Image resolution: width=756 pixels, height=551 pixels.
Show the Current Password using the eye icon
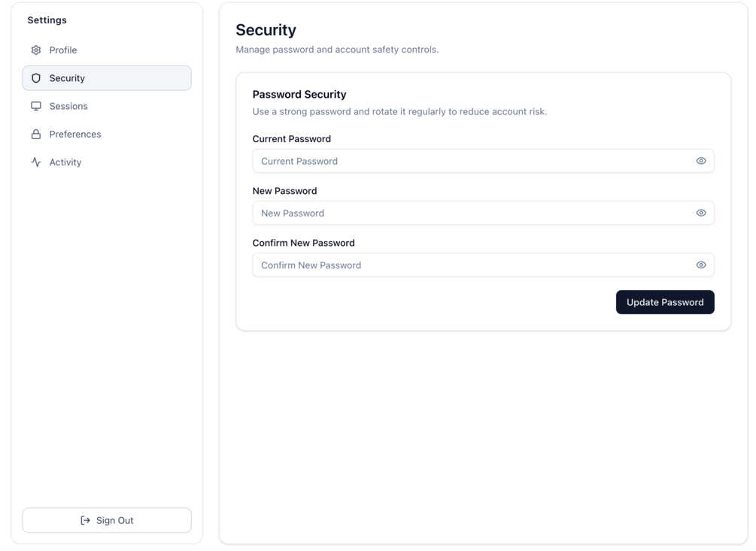701,161
